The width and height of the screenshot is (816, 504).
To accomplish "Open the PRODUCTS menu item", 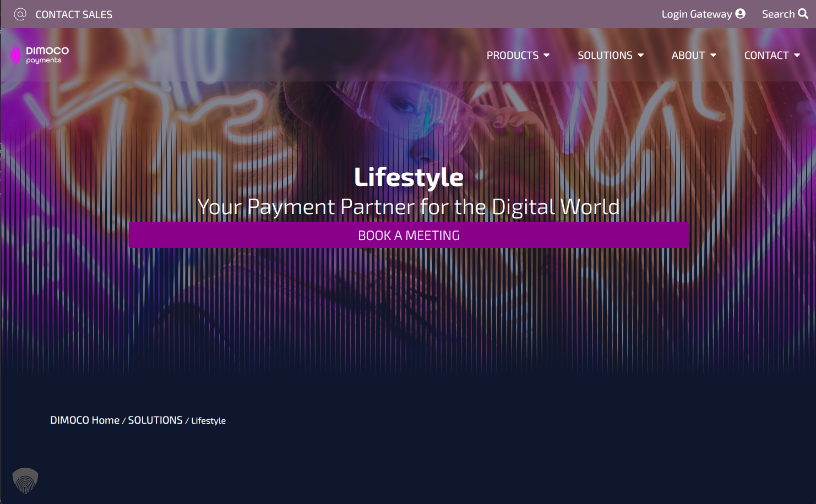I will (x=512, y=56).
